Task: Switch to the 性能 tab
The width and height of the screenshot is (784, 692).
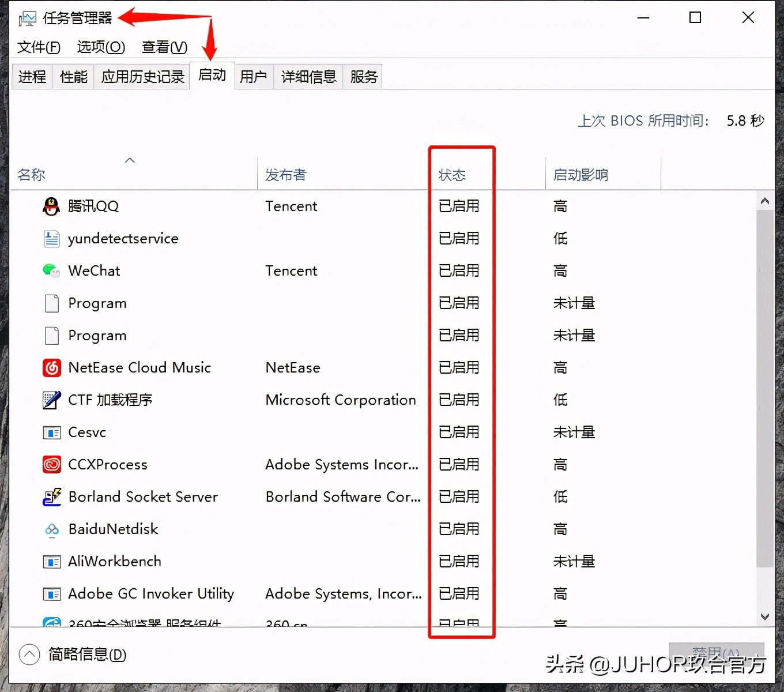Action: point(73,76)
